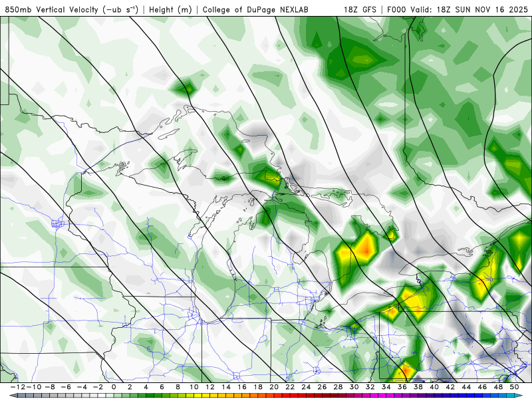
Task: Click the '42' value on the color scale
Action: [450, 387]
